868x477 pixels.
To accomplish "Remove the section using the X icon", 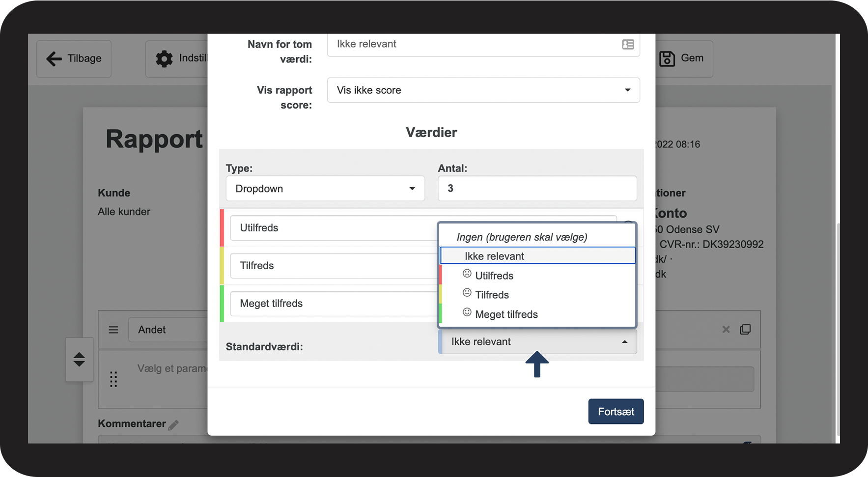I will pos(726,330).
